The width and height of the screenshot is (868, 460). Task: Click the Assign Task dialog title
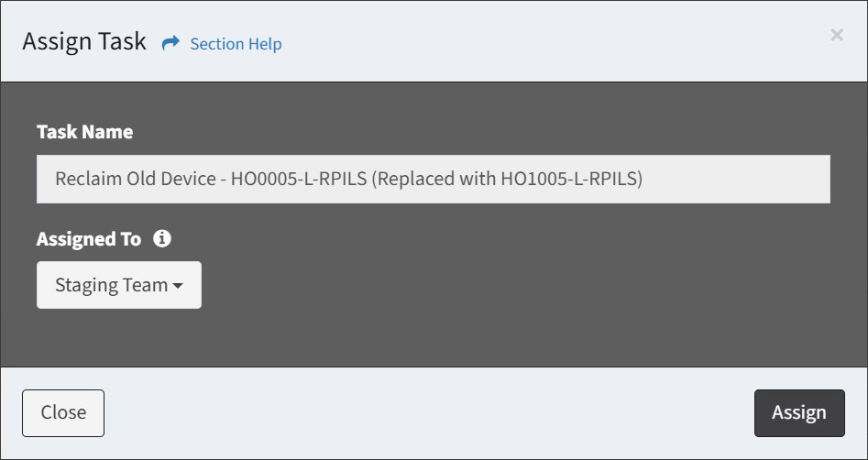[x=84, y=41]
